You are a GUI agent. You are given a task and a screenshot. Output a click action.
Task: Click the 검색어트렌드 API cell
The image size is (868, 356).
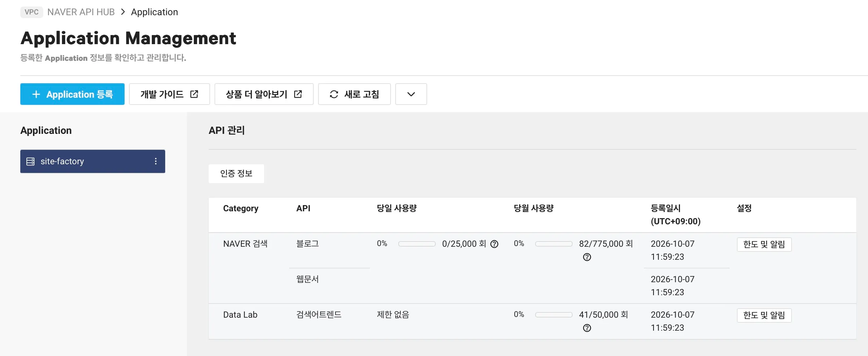319,315
